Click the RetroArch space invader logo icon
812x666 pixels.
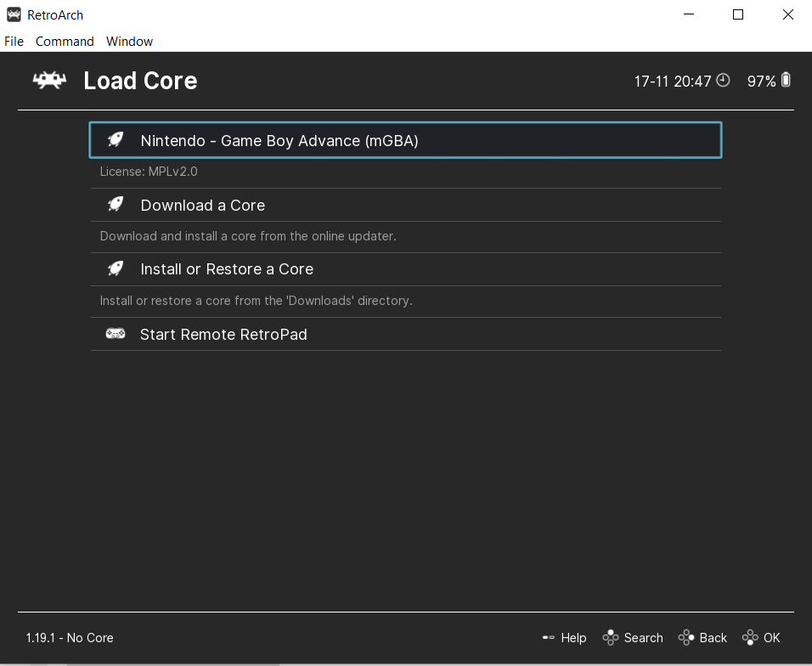[x=48, y=80]
